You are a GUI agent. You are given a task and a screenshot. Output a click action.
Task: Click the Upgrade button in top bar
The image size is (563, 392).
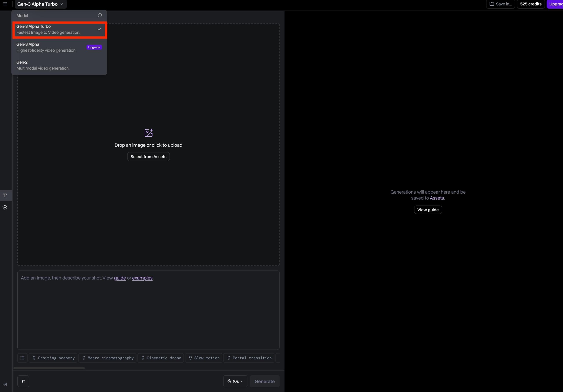tap(555, 4)
